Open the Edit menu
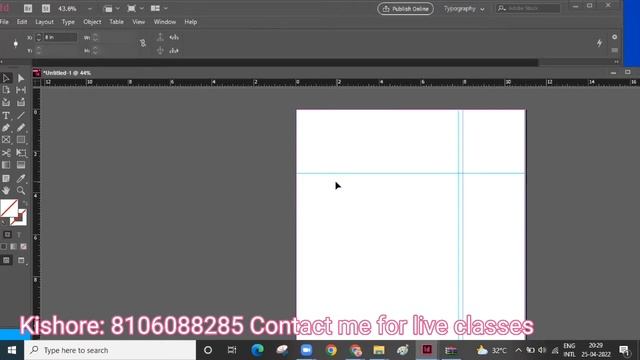640x360 pixels. coord(22,22)
